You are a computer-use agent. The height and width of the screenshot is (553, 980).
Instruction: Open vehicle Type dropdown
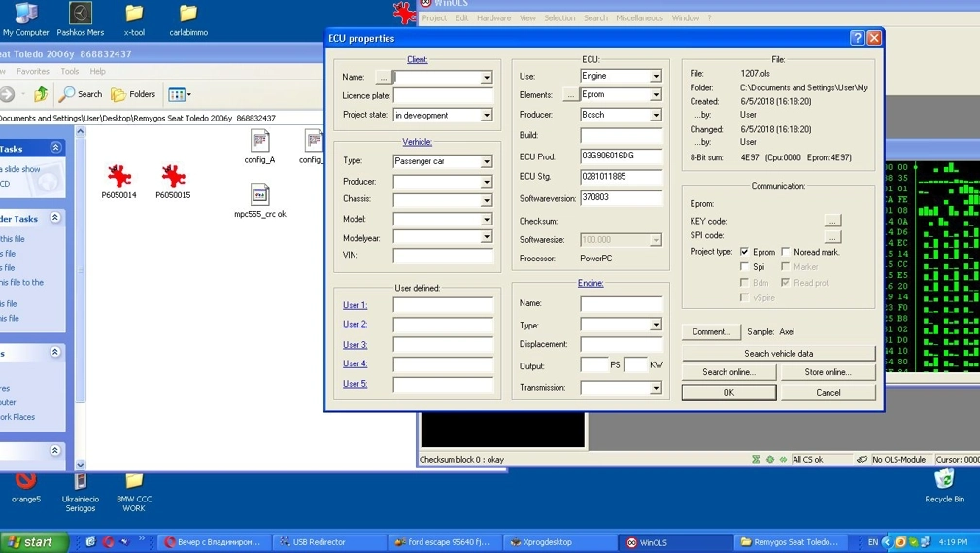[x=487, y=161]
